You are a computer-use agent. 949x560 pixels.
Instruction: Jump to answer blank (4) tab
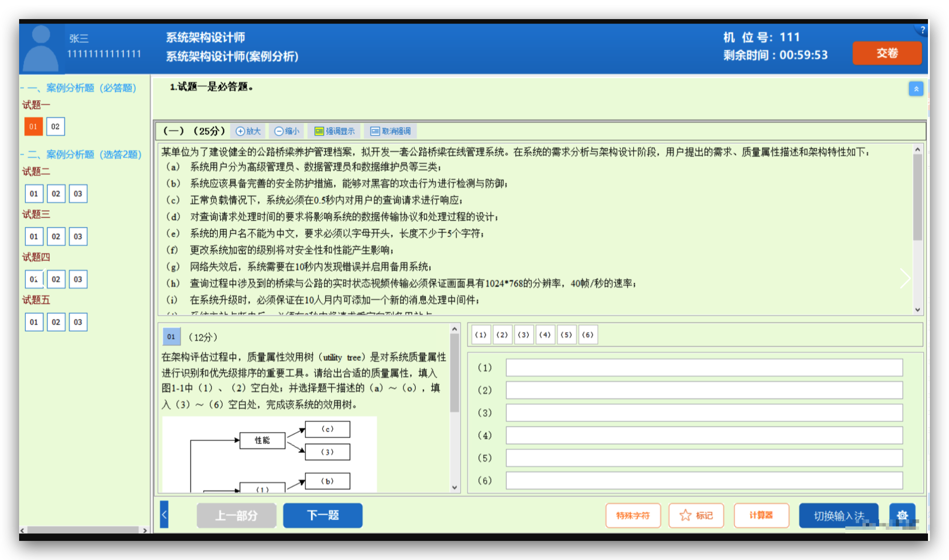pos(545,334)
